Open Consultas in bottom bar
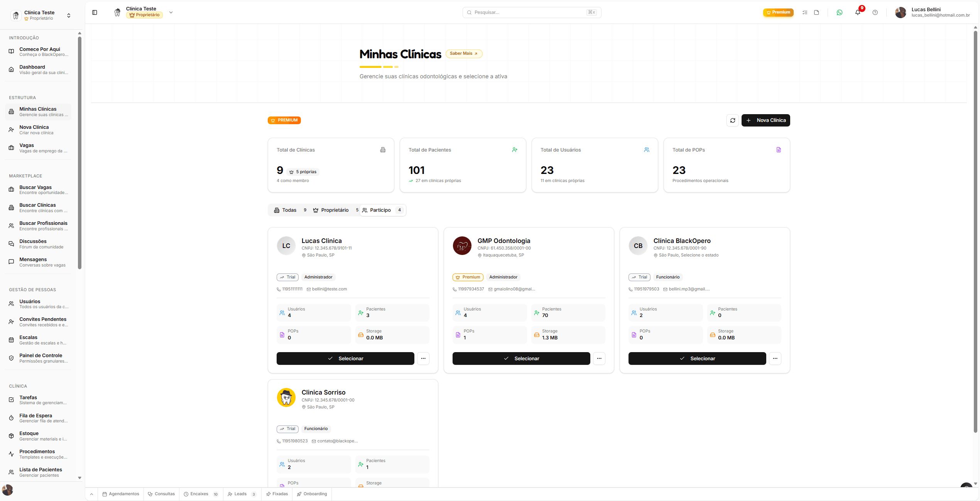The height and width of the screenshot is (501, 980). [161, 494]
